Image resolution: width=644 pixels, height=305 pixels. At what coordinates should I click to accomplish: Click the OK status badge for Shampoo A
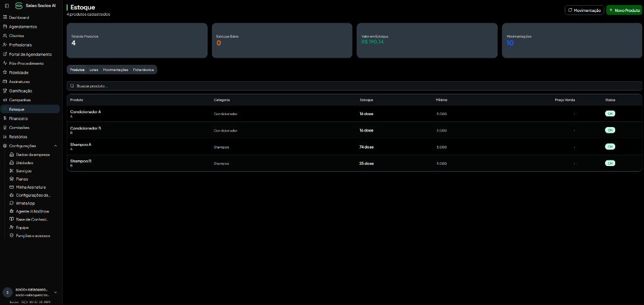[x=610, y=147]
